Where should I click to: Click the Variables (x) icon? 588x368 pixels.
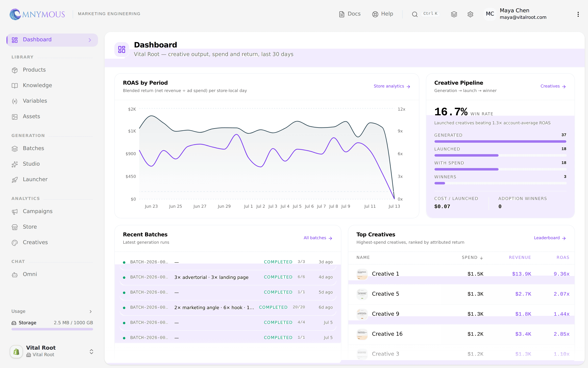[x=15, y=101]
